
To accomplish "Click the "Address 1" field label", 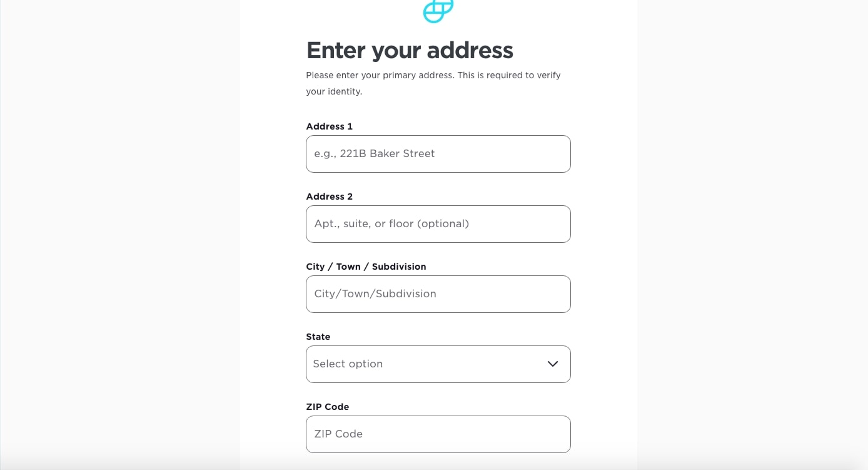I will (x=329, y=126).
